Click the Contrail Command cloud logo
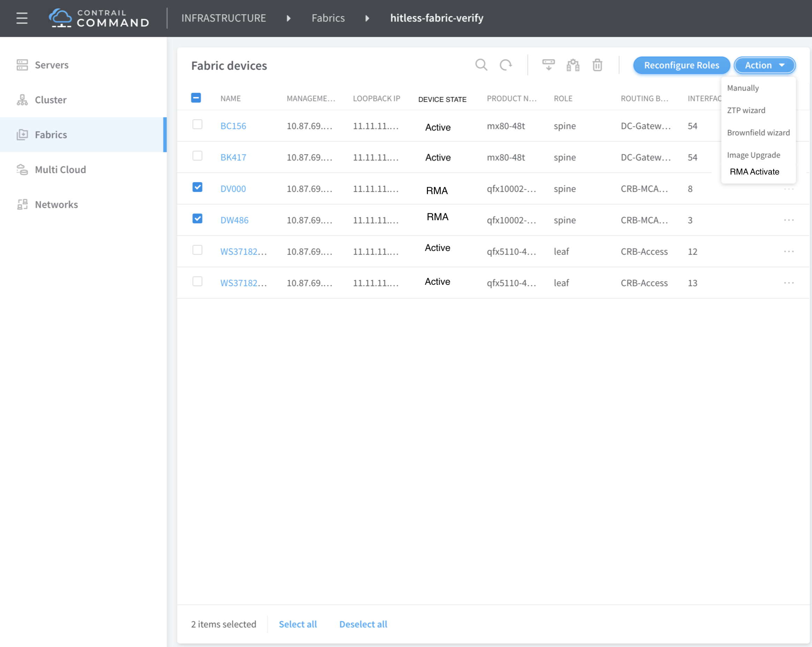 (x=60, y=18)
